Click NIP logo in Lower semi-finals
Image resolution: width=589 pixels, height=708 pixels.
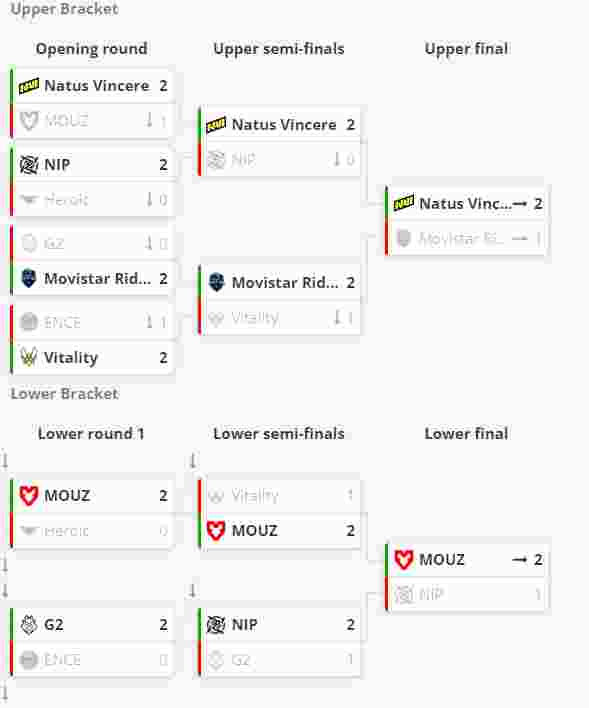click(216, 625)
